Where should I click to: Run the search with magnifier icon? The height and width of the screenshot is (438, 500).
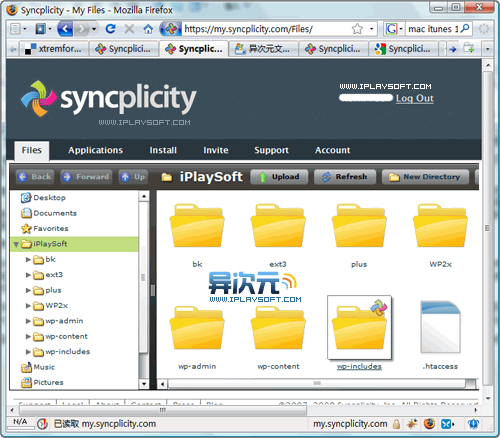[465, 29]
